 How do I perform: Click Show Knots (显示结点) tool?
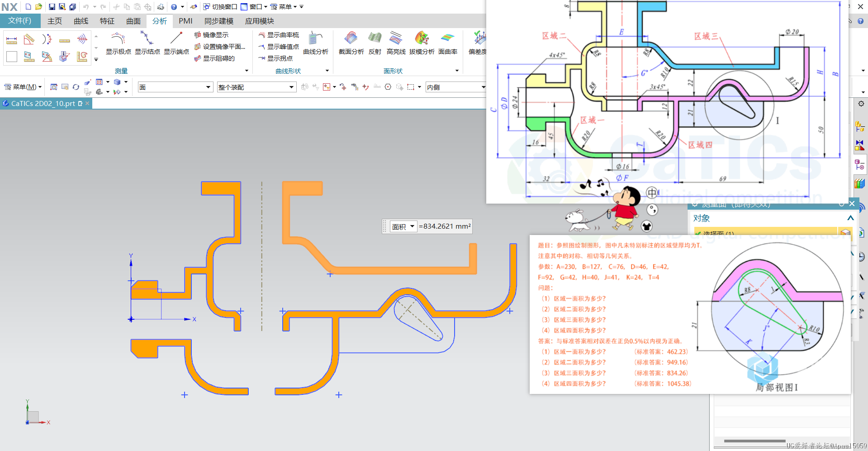[147, 44]
